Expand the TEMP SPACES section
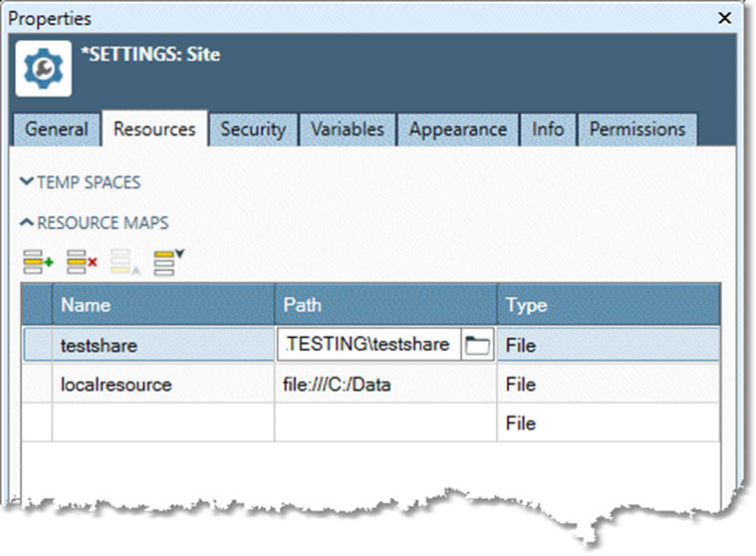The width and height of the screenshot is (756, 556). (80, 182)
